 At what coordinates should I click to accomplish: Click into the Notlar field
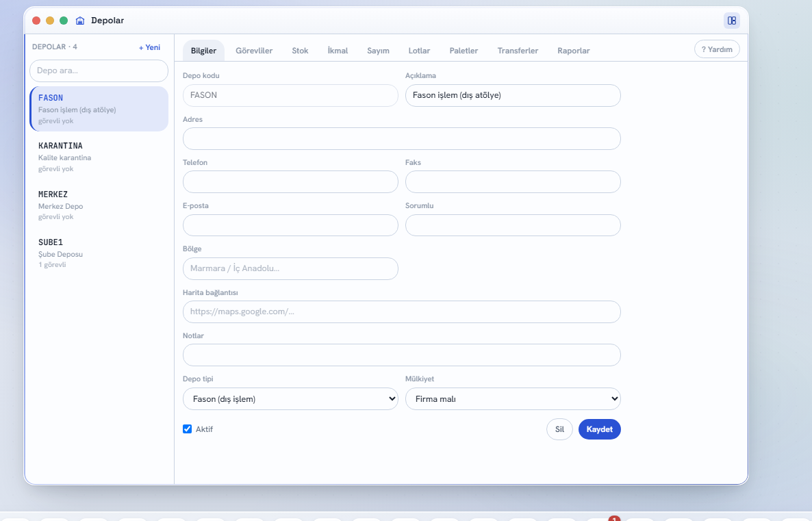pos(402,355)
